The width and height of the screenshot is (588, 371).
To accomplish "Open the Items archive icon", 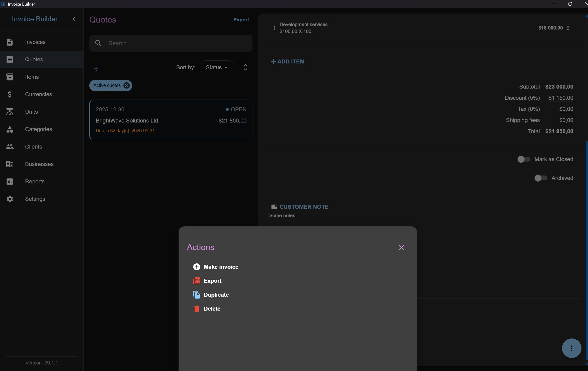I will [10, 77].
